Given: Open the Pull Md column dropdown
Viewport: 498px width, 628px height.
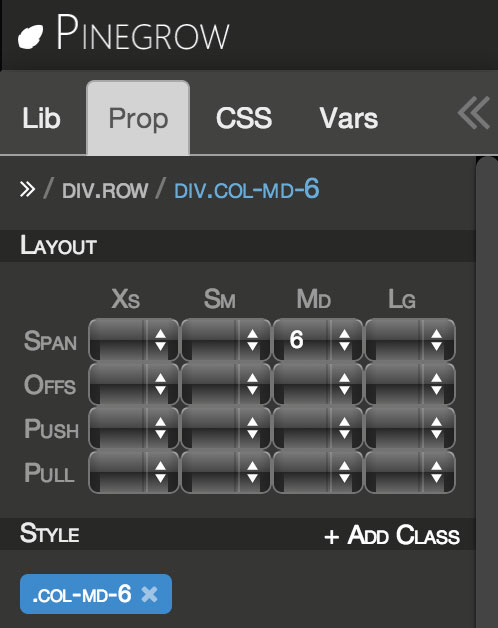Looking at the screenshot, I should tap(318, 472).
